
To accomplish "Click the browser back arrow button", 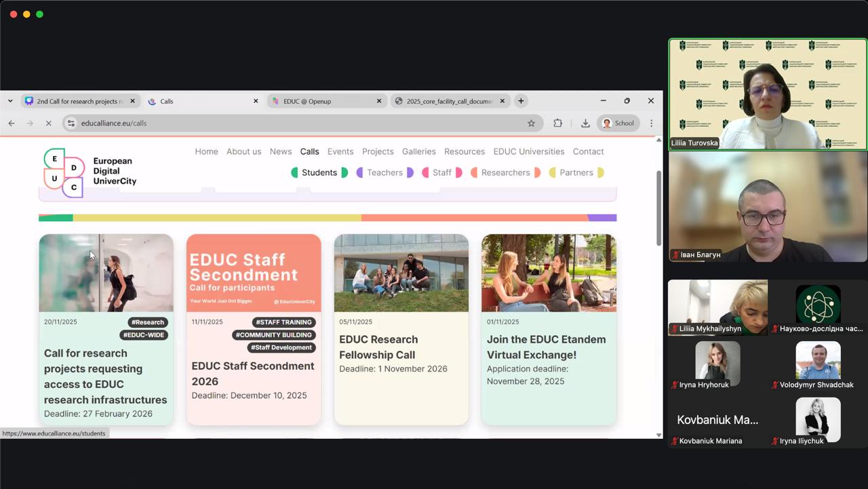I will tap(12, 123).
